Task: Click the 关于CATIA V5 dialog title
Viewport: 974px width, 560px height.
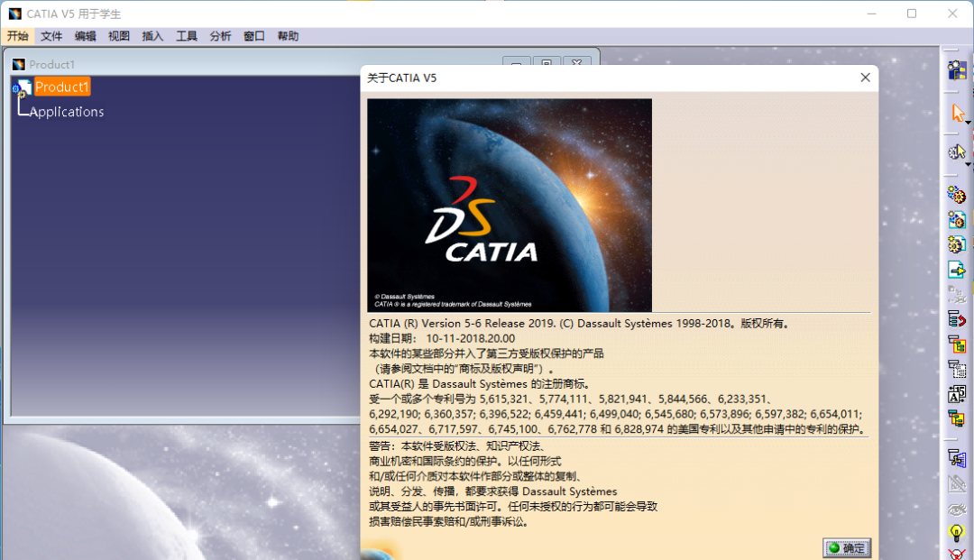Action: coord(402,78)
